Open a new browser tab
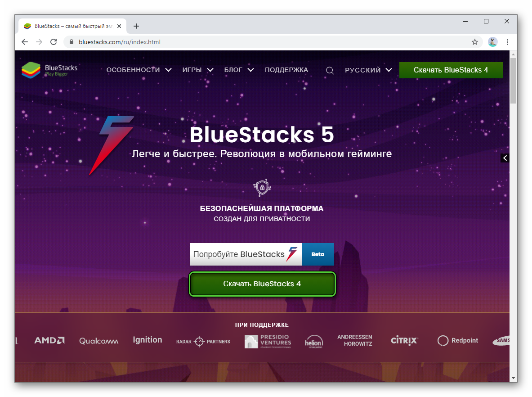 tap(136, 26)
